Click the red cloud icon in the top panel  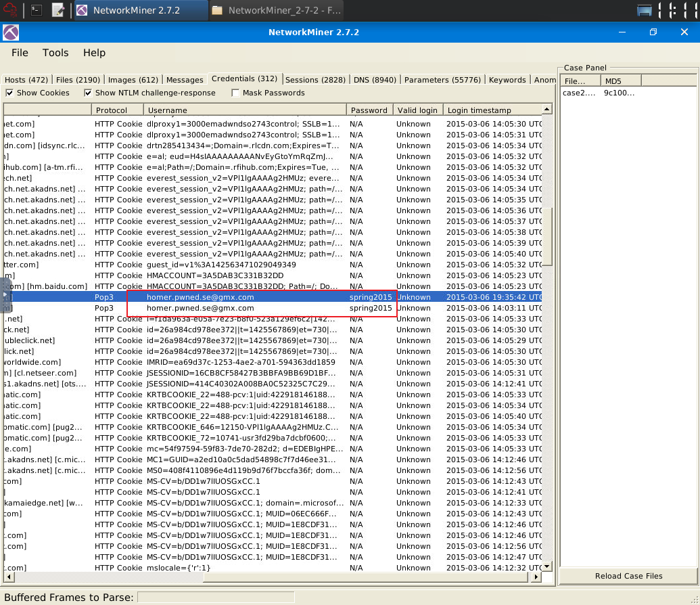10,10
